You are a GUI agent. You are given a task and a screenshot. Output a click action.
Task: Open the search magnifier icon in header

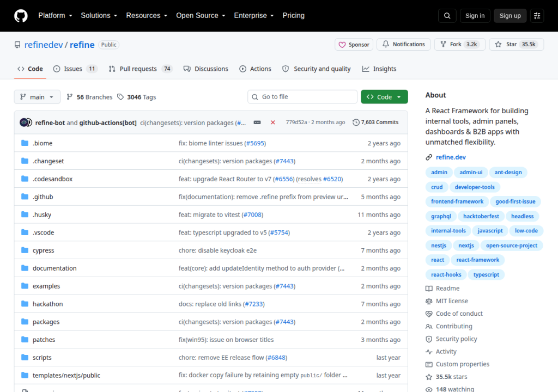point(447,16)
